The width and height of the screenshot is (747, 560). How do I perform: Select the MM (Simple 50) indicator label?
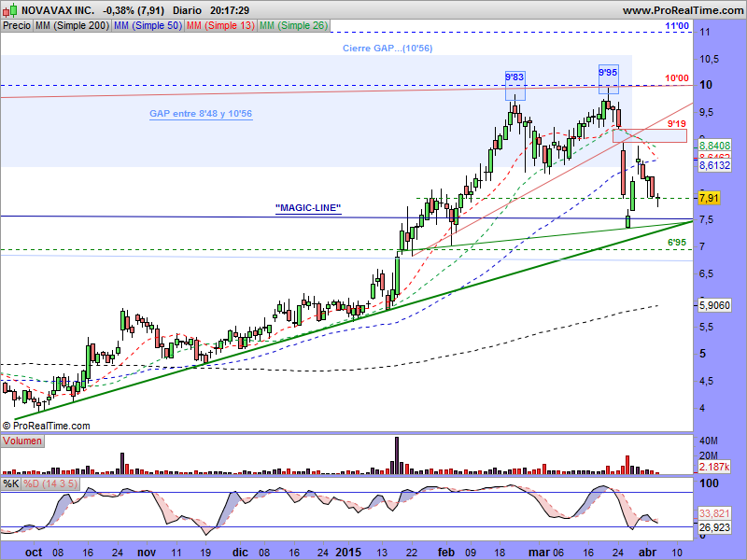point(148,26)
